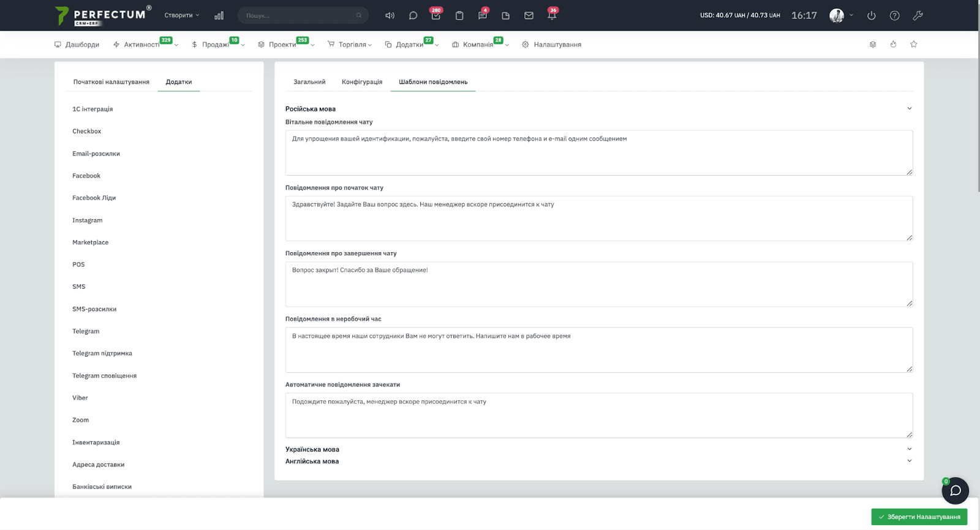The width and height of the screenshot is (980, 530).
Task: Open the Checkbox settings link
Action: coord(87,131)
